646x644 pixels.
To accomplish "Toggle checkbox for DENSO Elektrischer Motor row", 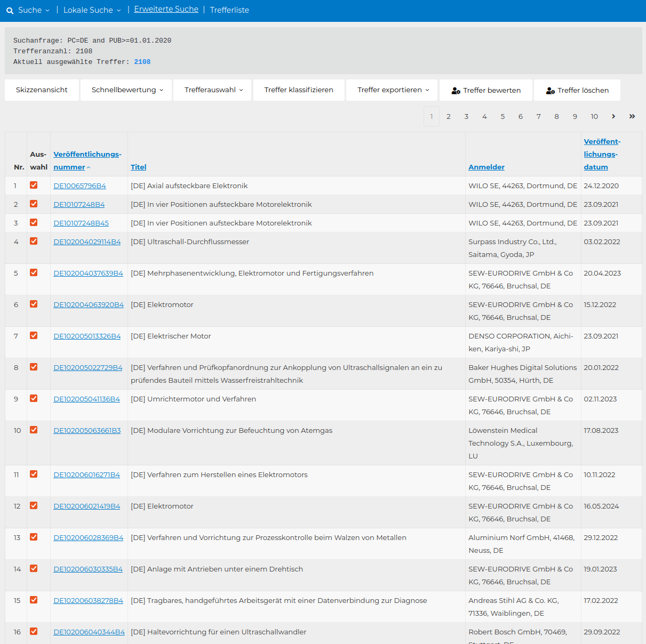I will (x=34, y=335).
